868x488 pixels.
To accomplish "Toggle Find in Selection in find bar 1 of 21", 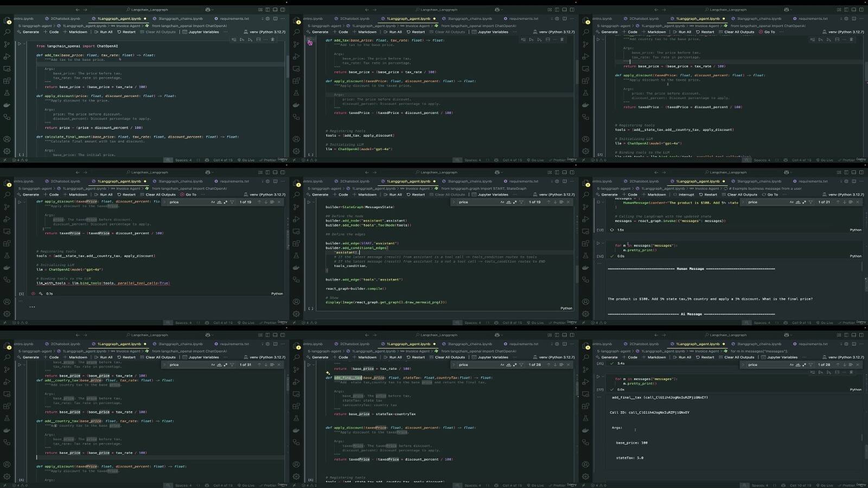I will (851, 202).
